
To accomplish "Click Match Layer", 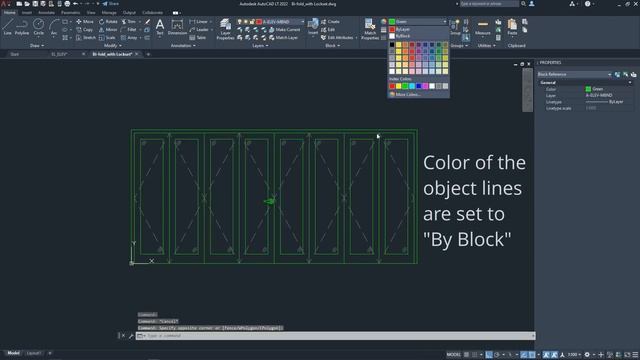I will click(x=283, y=38).
